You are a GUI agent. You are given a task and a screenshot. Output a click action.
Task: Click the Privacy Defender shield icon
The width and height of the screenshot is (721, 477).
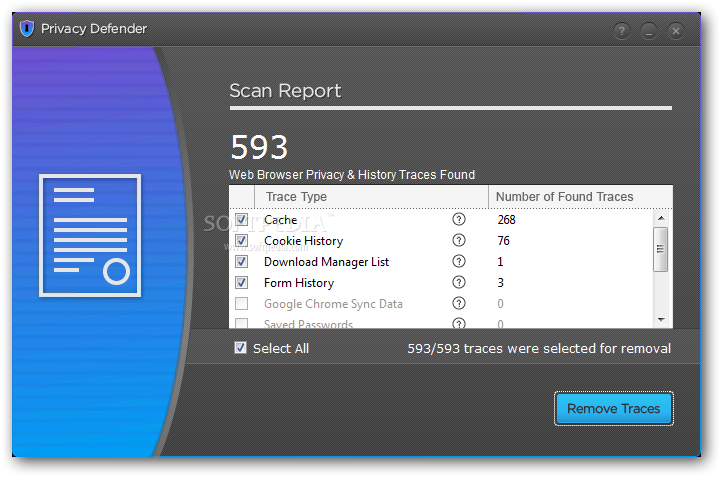27,29
